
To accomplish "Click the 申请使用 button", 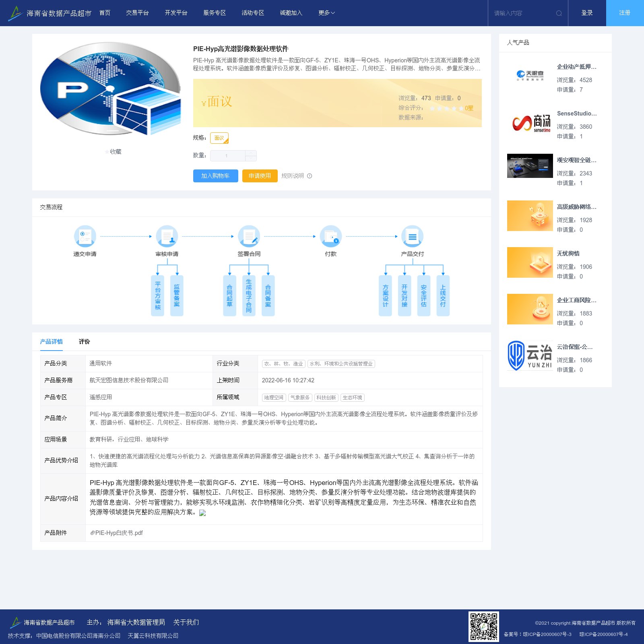I will click(260, 176).
